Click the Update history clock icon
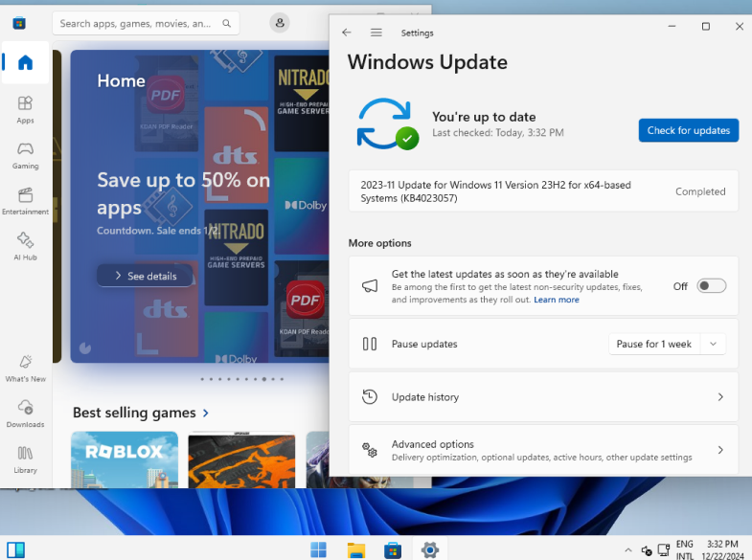This screenshot has height=560, width=752. [x=369, y=396]
